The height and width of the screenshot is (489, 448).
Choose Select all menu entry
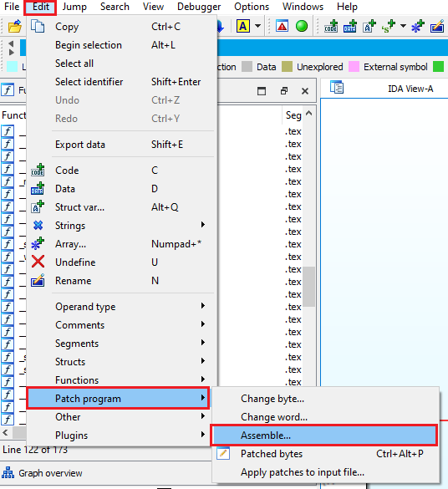(121, 64)
